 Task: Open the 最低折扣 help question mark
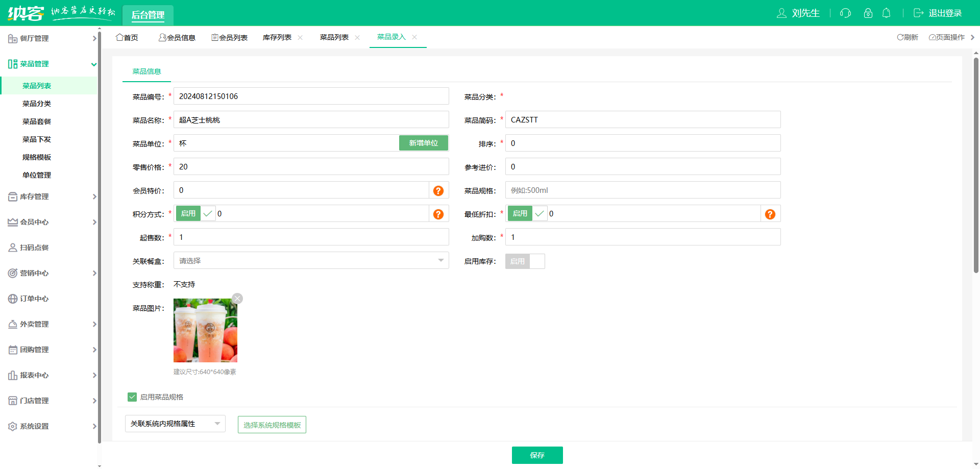770,214
